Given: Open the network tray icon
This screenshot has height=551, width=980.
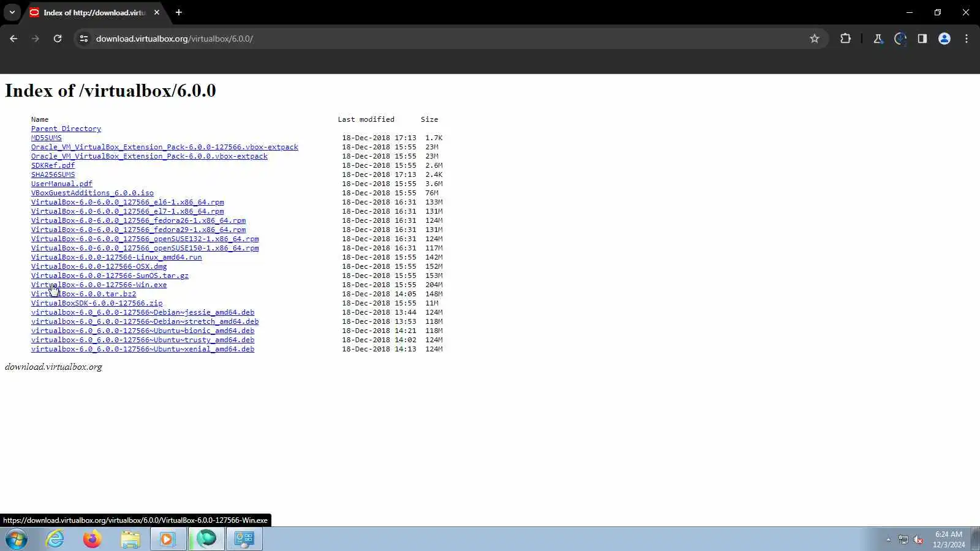Looking at the screenshot, I should (x=903, y=539).
